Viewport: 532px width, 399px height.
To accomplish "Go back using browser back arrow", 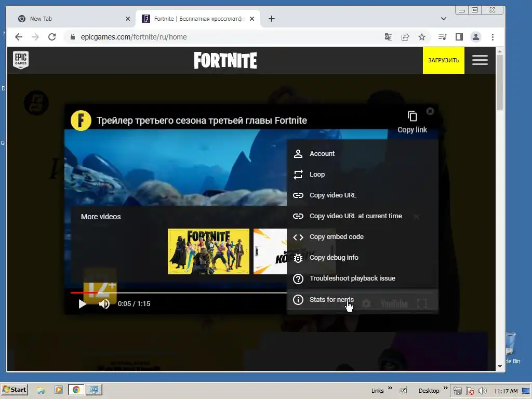I will pos(19,37).
